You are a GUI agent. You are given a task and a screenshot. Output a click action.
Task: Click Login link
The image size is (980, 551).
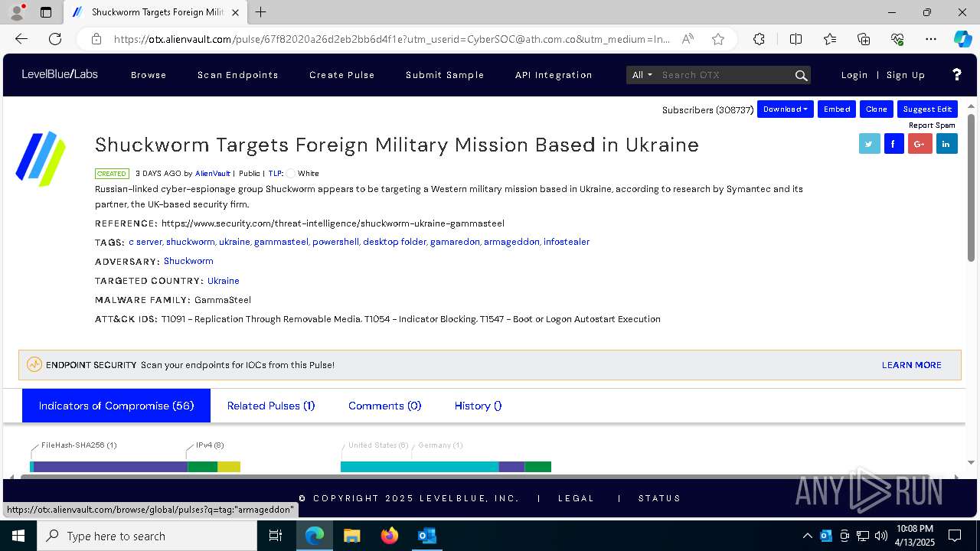[x=854, y=75]
